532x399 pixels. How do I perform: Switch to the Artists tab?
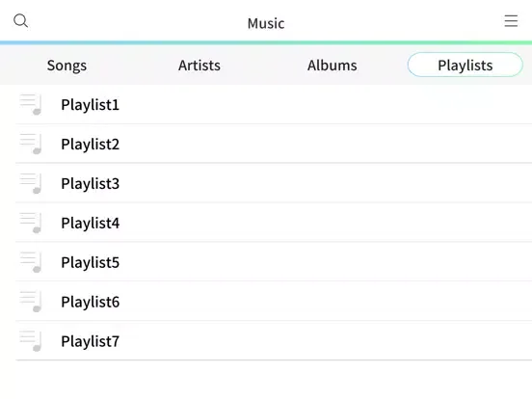pyautogui.click(x=199, y=66)
